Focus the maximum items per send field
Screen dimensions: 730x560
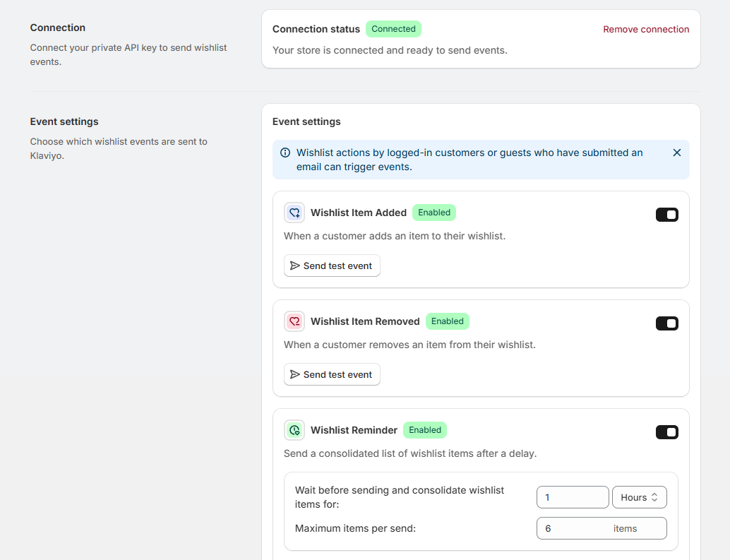click(x=602, y=529)
